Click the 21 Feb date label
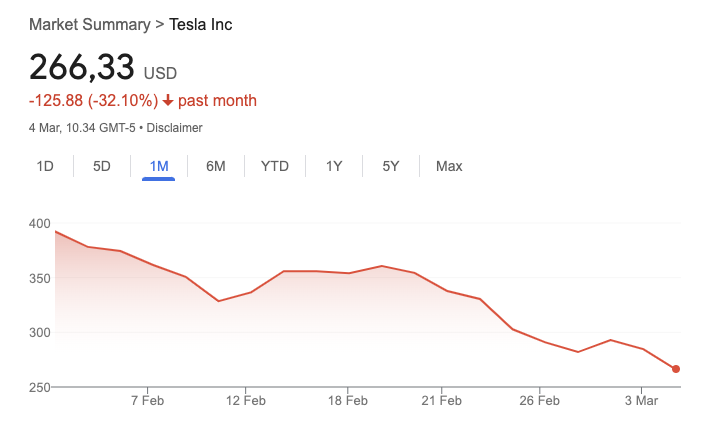712x426 pixels. click(441, 401)
